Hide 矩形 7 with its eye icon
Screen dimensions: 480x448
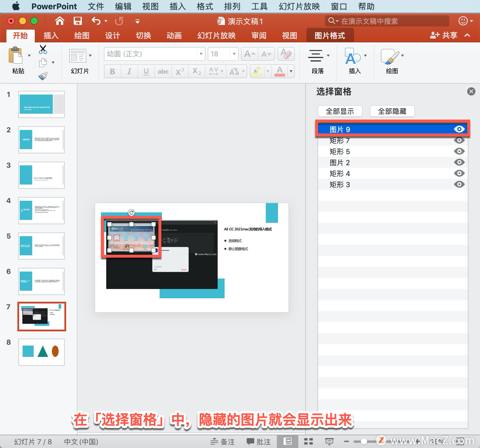point(459,140)
